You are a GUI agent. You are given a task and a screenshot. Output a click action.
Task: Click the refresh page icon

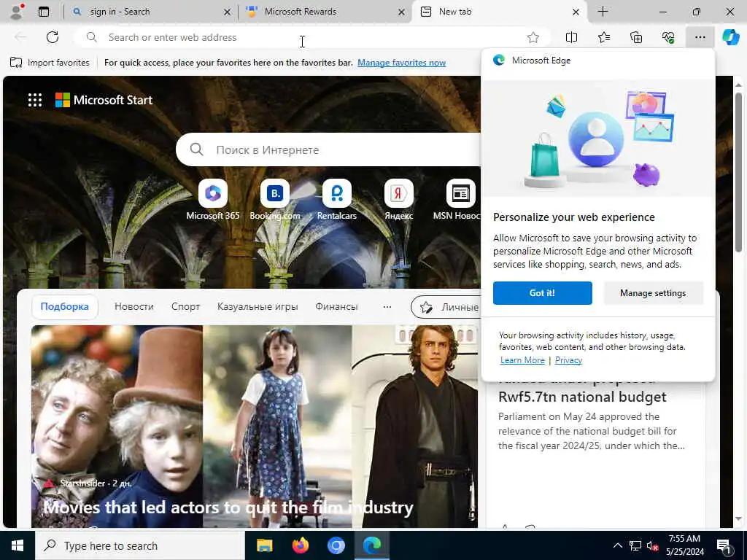53,37
